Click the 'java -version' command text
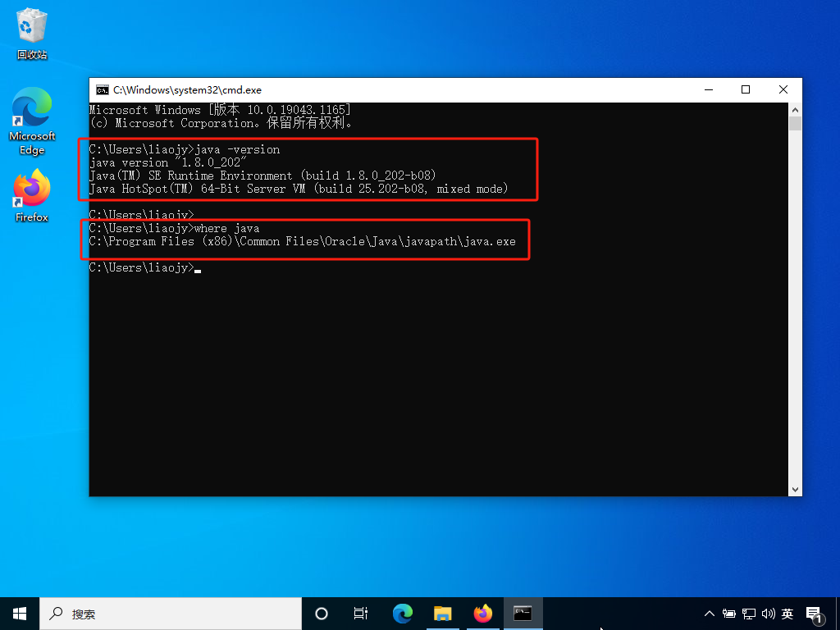The width and height of the screenshot is (840, 630). coord(237,149)
